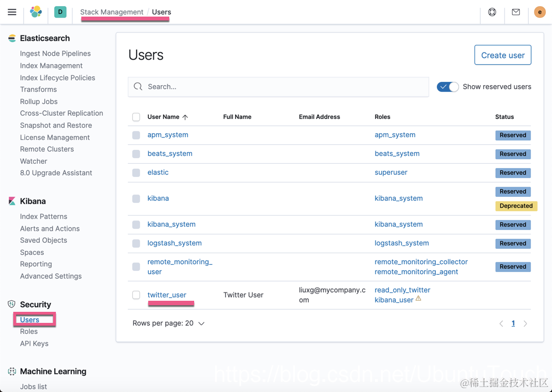Viewport: 552px width, 392px height.
Task: Open API Keys page
Action: (34, 343)
